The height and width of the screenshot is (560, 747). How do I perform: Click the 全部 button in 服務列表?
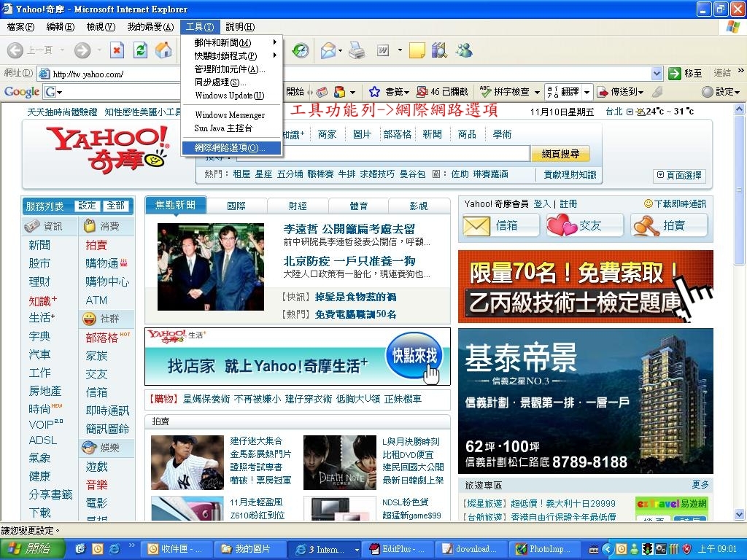[x=116, y=206]
